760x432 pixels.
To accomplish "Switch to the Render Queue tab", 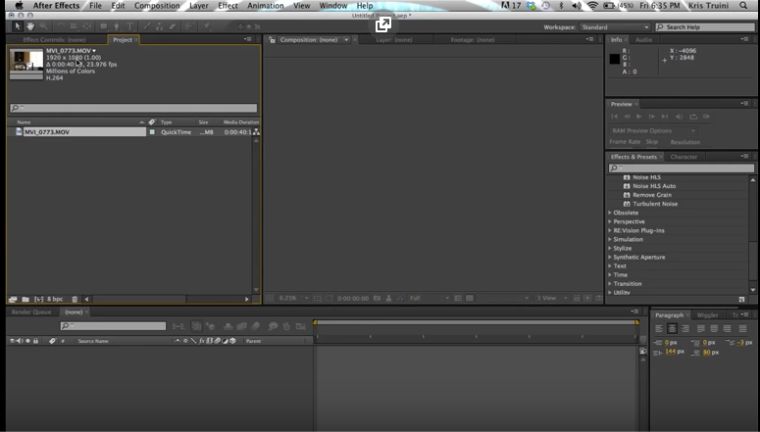I will click(31, 312).
